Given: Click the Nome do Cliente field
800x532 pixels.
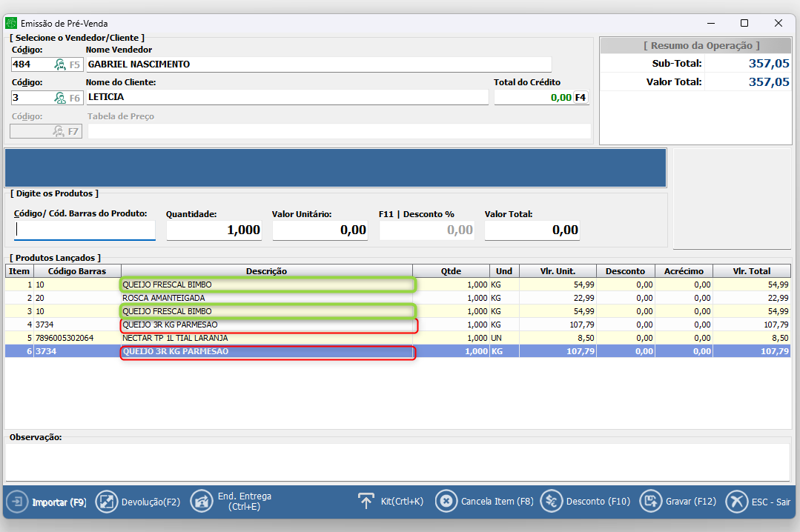Looking at the screenshot, I should tap(287, 97).
